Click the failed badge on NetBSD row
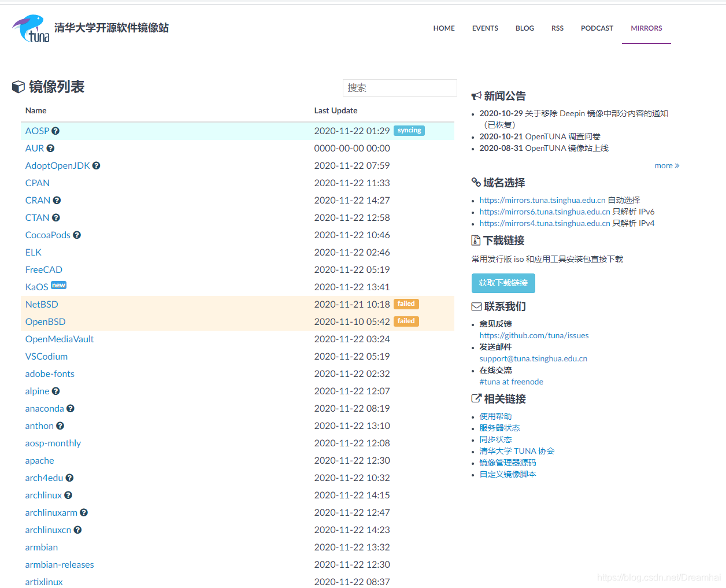 (x=406, y=304)
